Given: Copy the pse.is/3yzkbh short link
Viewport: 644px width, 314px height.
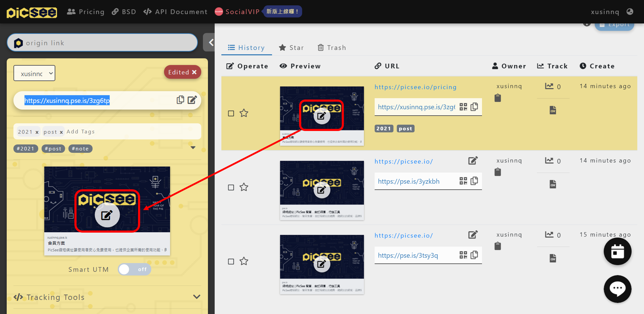Looking at the screenshot, I should coord(474,181).
